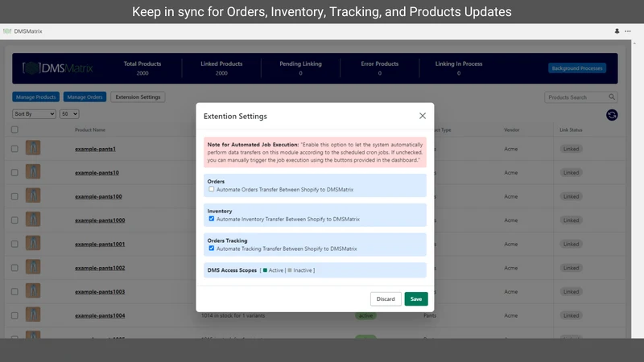
Task: Open the example-pants10 product link
Action: 97,173
